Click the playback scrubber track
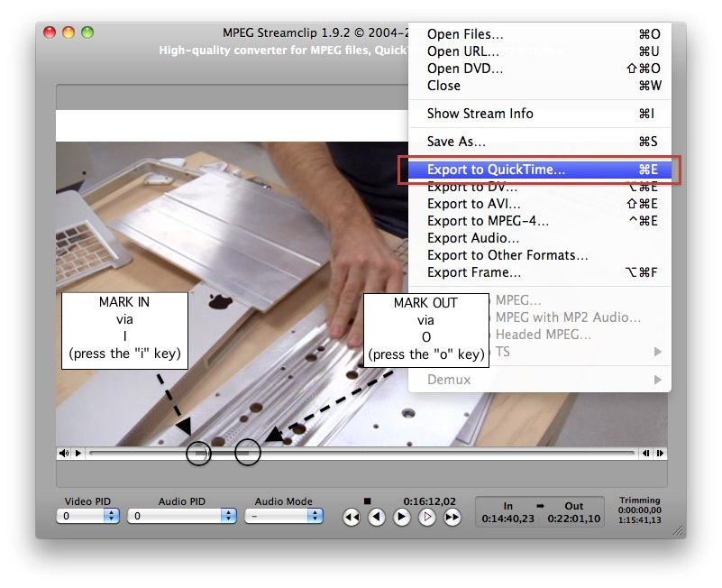 click(362, 454)
